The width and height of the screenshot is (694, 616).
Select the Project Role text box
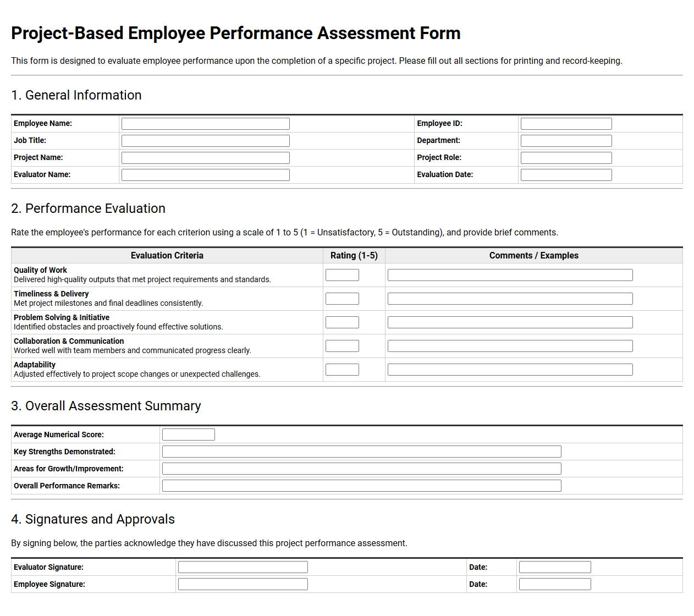coord(566,158)
